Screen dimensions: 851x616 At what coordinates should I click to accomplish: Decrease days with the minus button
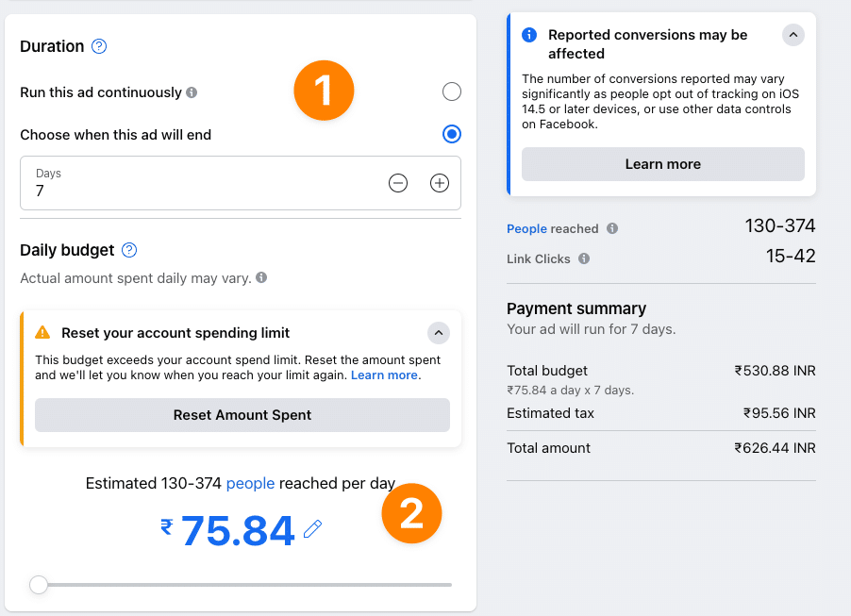pyautogui.click(x=398, y=183)
